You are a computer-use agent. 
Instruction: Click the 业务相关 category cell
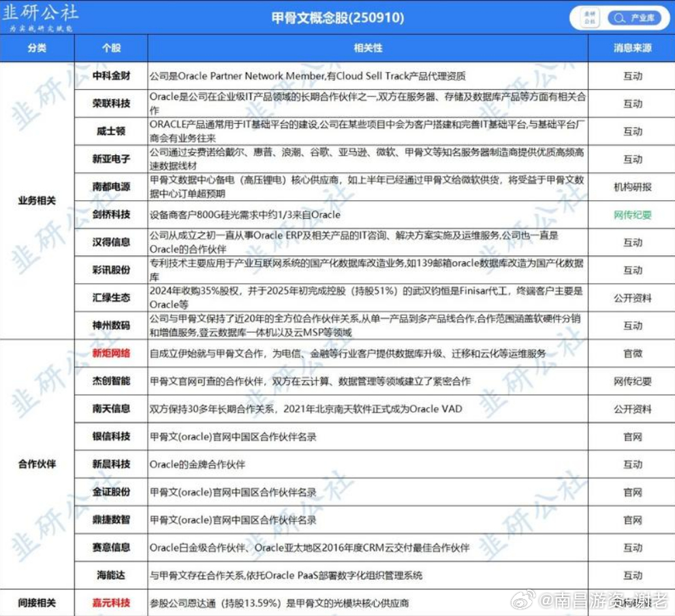(37, 201)
